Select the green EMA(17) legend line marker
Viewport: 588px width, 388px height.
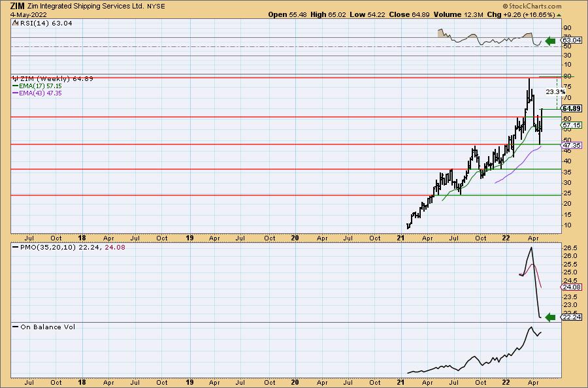(x=16, y=86)
